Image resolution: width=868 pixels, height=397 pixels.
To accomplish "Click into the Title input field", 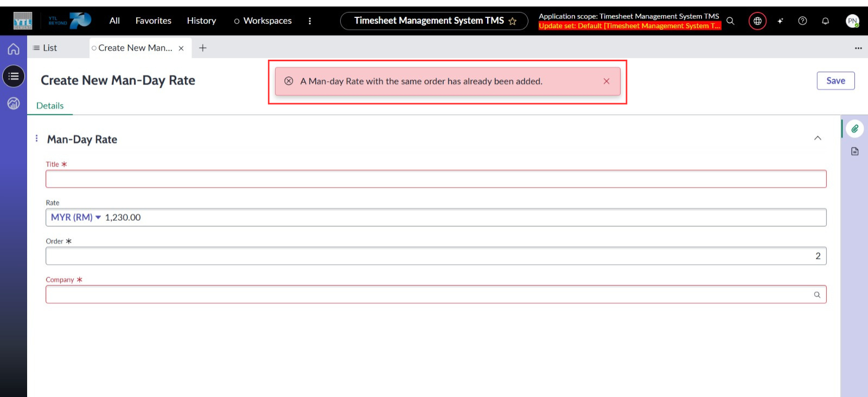I will 436,179.
